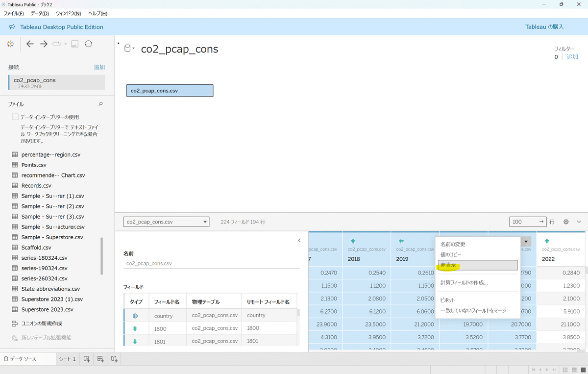Open the ヘルプ menu
Image resolution: width=588 pixels, height=374 pixels.
(x=98, y=13)
